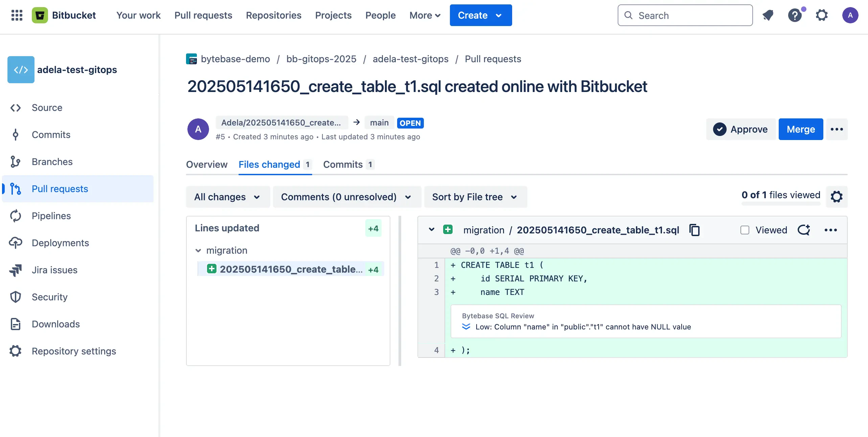The height and width of the screenshot is (437, 868).
Task: Open file more options ellipsis menu
Action: (830, 230)
